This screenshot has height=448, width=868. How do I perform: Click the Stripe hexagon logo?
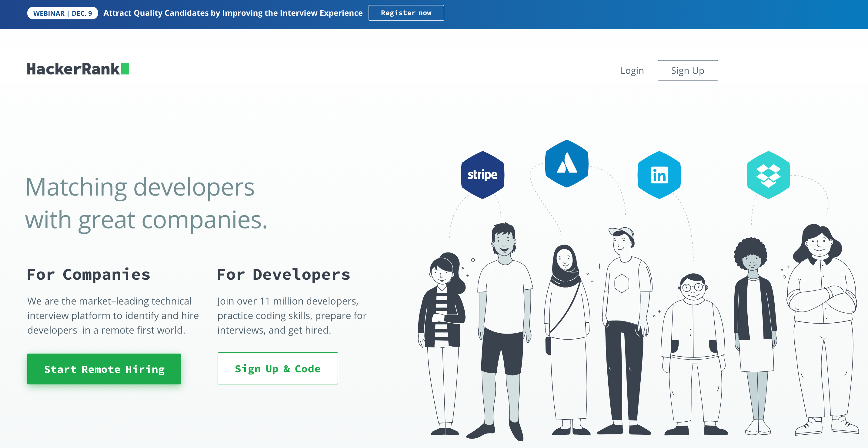482,175
